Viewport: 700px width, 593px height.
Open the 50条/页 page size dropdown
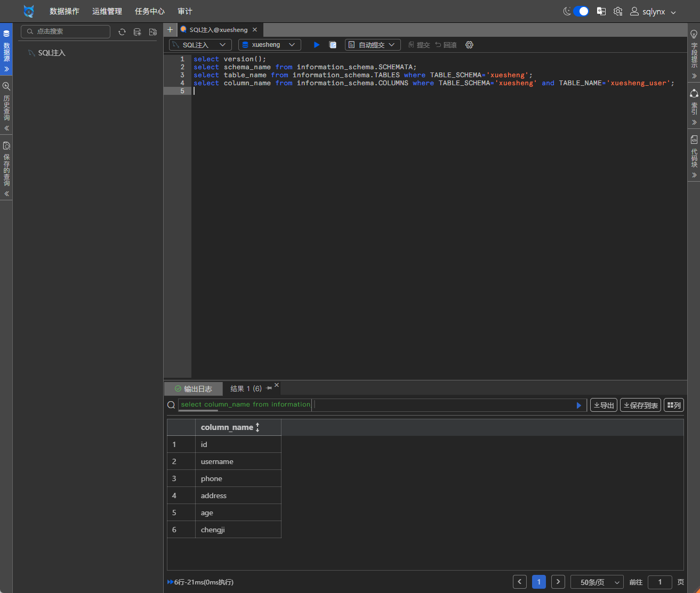597,582
